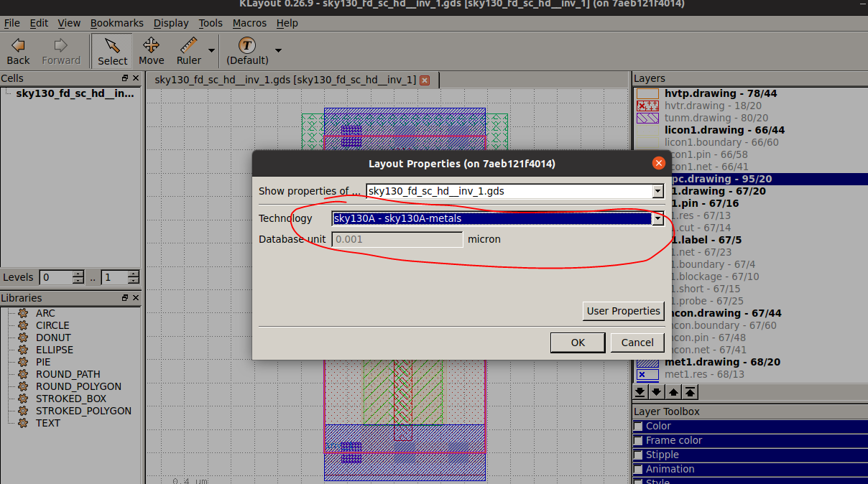Image resolution: width=868 pixels, height=484 pixels.
Task: Open the View menu
Action: click(x=69, y=23)
